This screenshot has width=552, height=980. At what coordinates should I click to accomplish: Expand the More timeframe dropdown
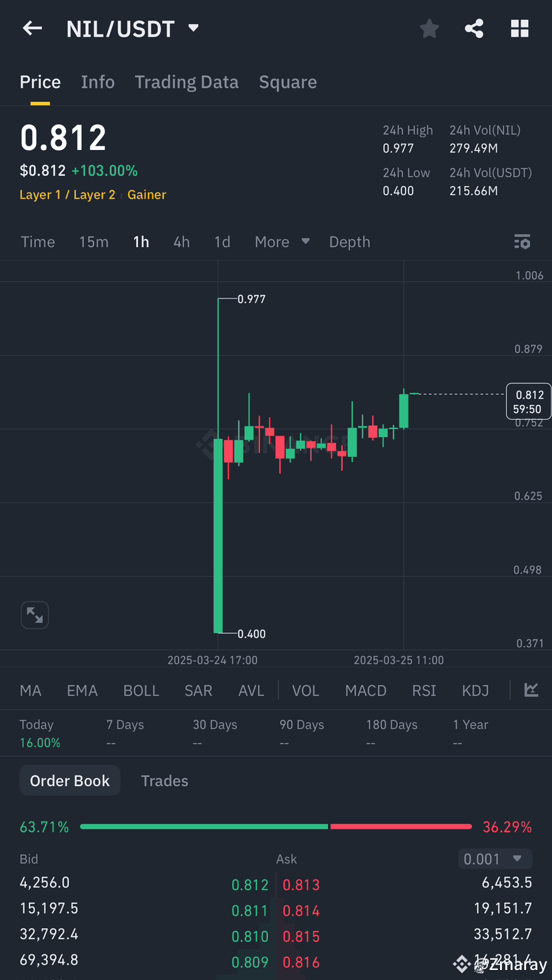(x=281, y=242)
